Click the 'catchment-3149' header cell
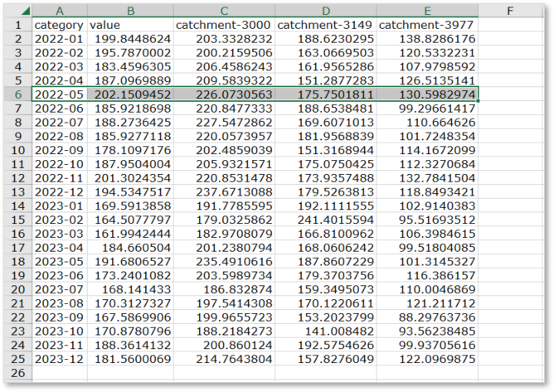554x392 pixels. [x=325, y=25]
